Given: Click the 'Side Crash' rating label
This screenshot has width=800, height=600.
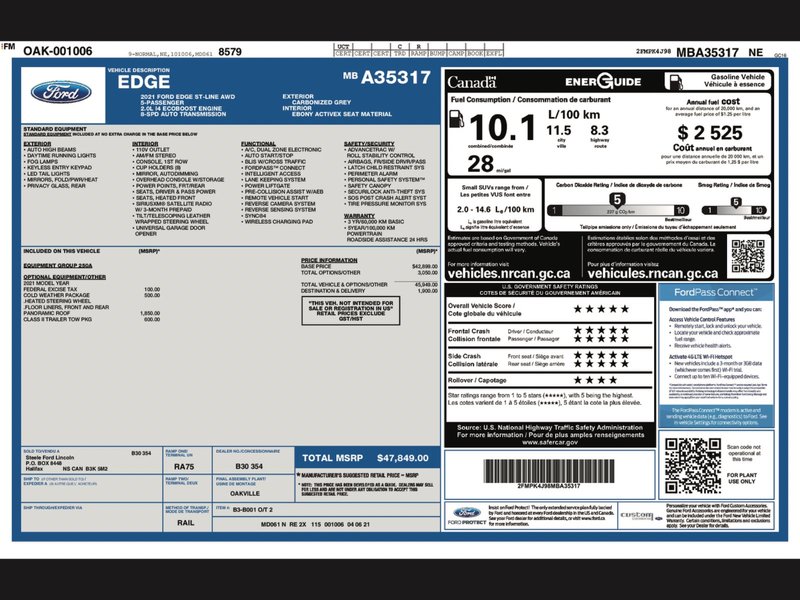Looking at the screenshot, I should point(464,356).
